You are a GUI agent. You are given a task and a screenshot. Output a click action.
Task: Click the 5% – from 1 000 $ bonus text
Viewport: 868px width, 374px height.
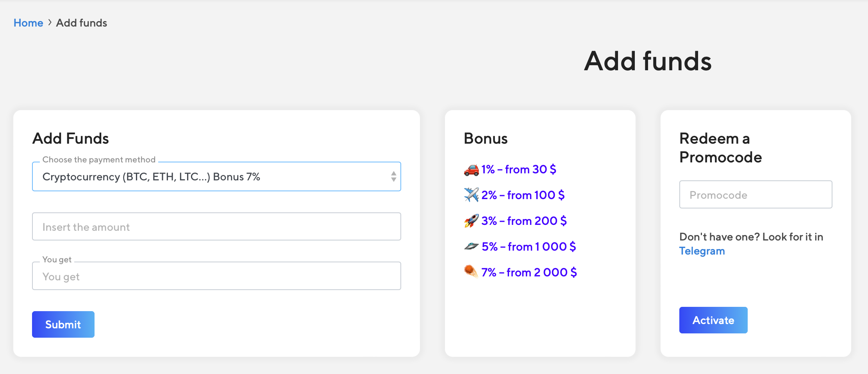529,247
